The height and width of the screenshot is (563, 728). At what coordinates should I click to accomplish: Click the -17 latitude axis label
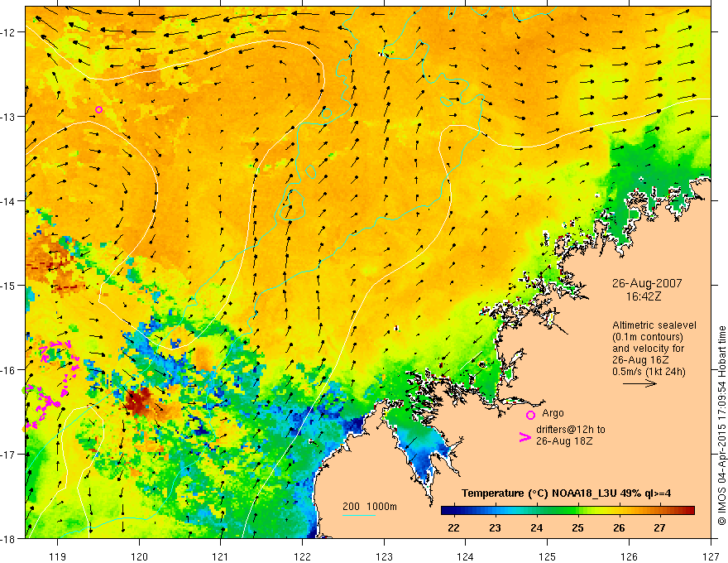click(8, 455)
